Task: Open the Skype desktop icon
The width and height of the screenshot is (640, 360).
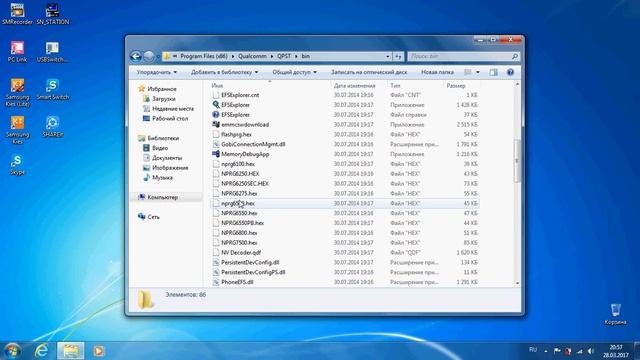Action: pyautogui.click(x=17, y=164)
